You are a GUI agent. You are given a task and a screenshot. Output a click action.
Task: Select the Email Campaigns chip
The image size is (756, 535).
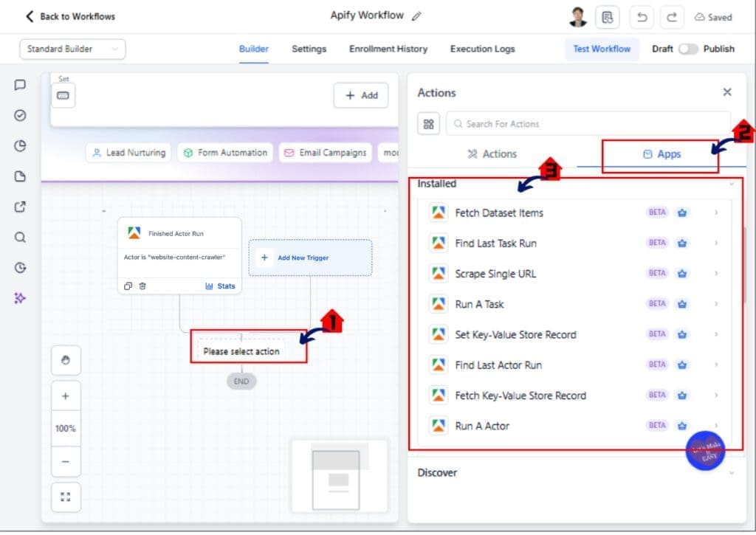[326, 153]
